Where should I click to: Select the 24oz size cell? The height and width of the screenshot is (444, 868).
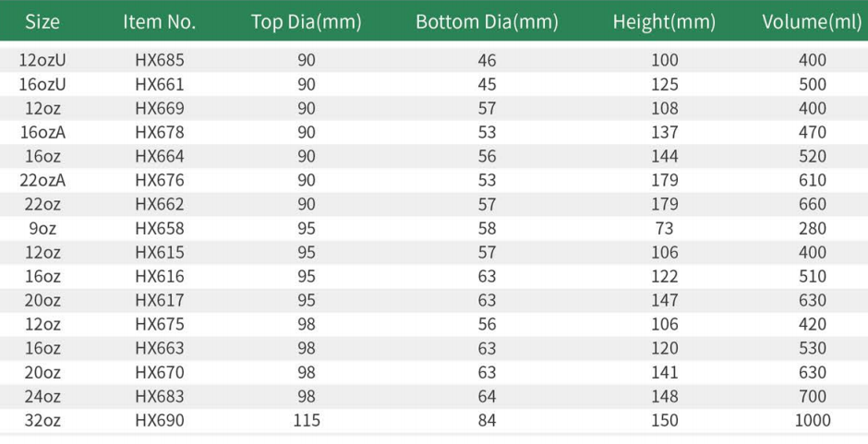click(42, 396)
